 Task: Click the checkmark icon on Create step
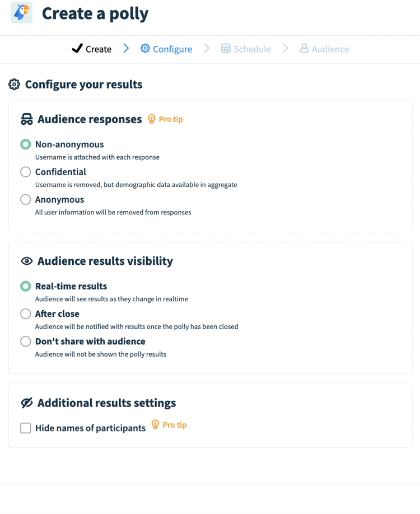click(x=77, y=49)
